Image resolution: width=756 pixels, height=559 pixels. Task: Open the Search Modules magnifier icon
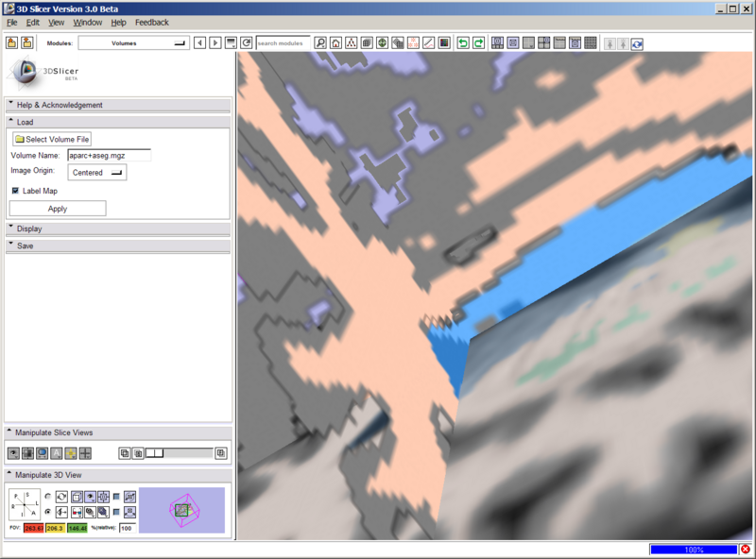tap(320, 43)
